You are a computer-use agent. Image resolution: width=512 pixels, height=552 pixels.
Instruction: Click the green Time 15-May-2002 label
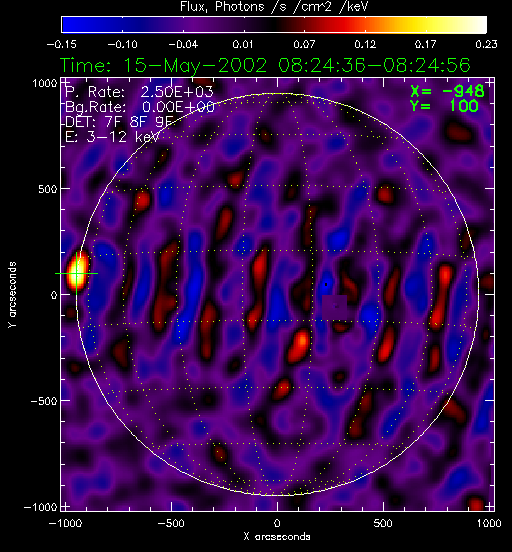(x=265, y=65)
